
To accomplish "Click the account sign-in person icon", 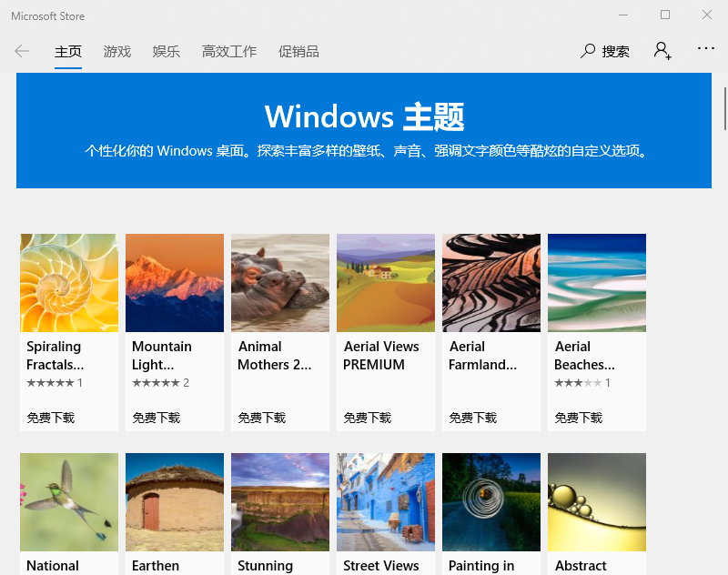I will click(662, 51).
